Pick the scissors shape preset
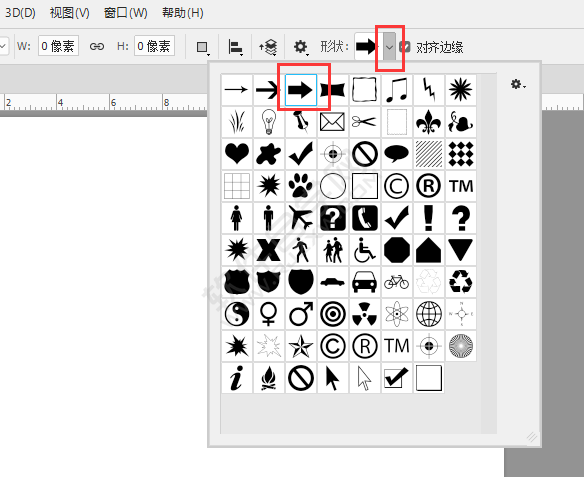Viewport: 584px width, 477px height. point(365,122)
